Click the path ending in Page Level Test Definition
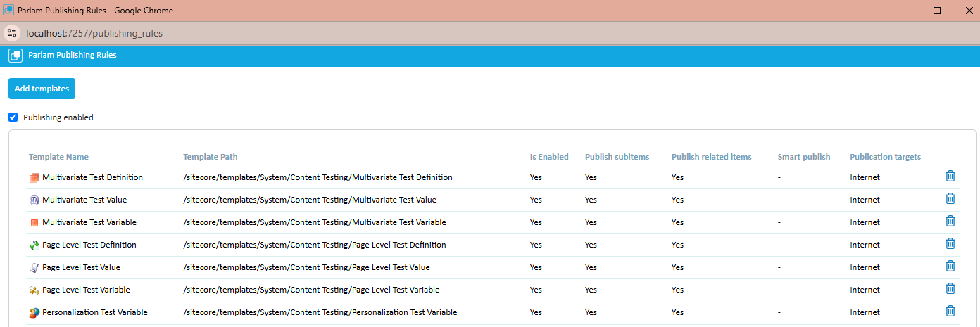 click(x=315, y=245)
